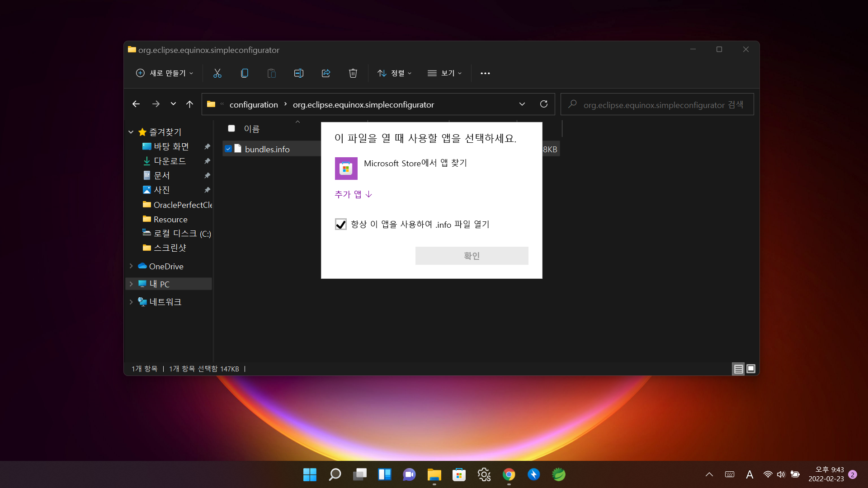This screenshot has height=488, width=868.
Task: Click the Delete trash can icon
Action: tap(353, 73)
